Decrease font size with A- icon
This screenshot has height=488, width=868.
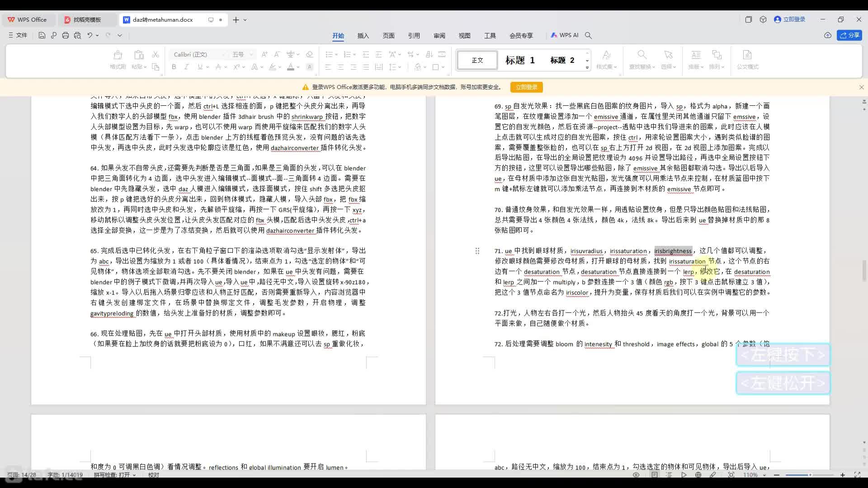(277, 54)
